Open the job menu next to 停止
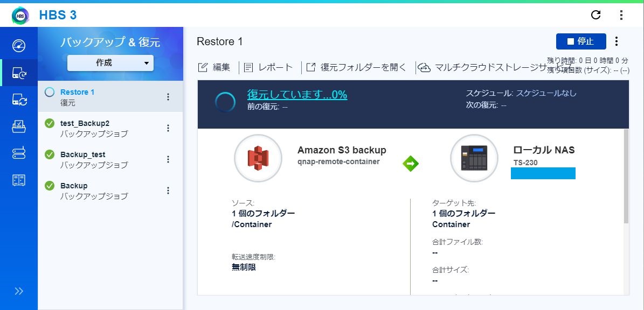Image resolution: width=644 pixels, height=310 pixels. click(x=616, y=41)
